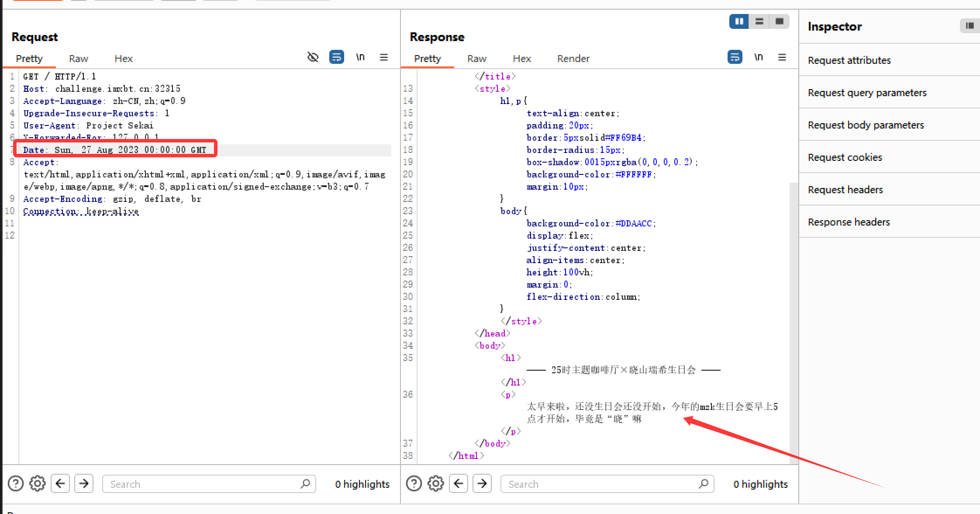980x514 pixels.
Task: Select side-by-side layout icon
Action: 739,21
